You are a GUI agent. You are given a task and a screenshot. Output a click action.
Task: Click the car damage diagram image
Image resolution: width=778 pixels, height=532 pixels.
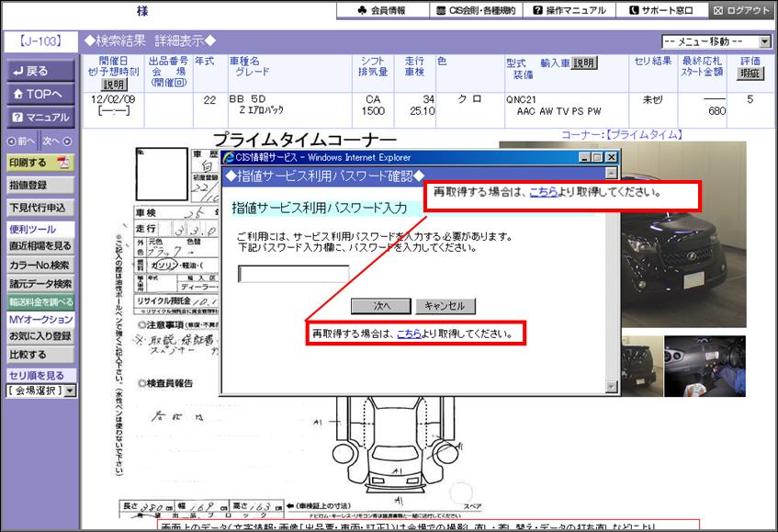click(x=397, y=447)
